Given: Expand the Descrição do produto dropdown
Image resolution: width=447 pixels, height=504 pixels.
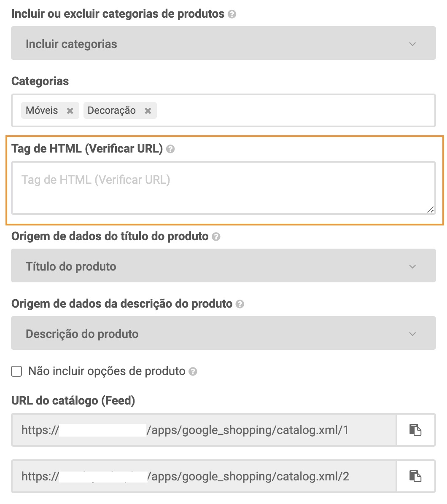Looking at the screenshot, I should (x=223, y=334).
